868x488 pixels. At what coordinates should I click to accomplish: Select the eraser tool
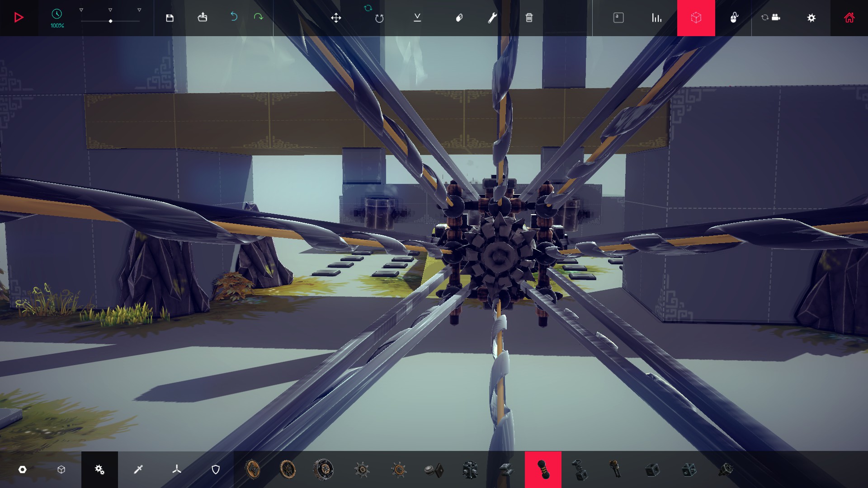point(459,18)
